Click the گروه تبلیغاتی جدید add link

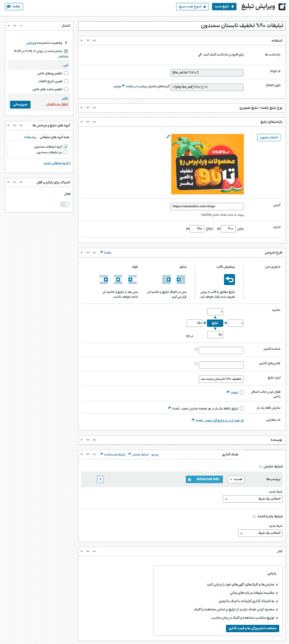coord(57,163)
